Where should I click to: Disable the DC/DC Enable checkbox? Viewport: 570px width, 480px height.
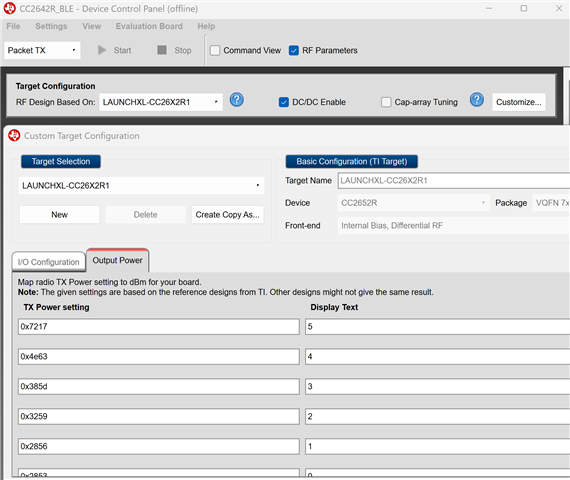(x=284, y=102)
